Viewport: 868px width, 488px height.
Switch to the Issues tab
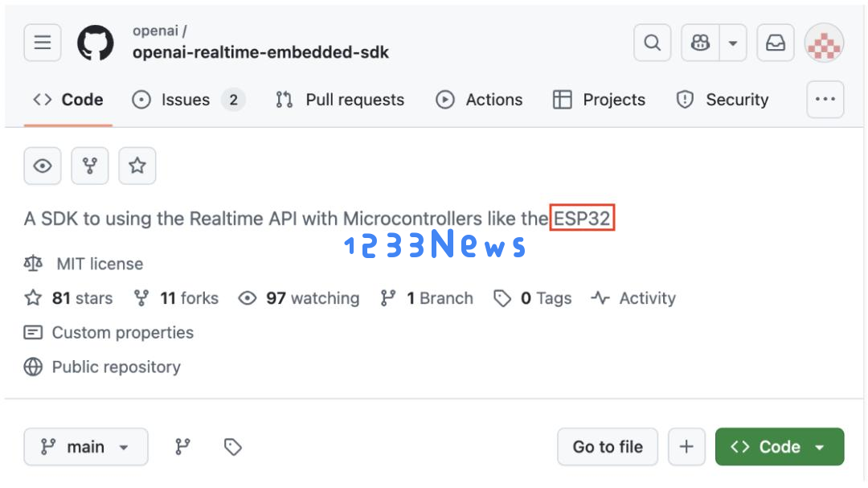(188, 100)
